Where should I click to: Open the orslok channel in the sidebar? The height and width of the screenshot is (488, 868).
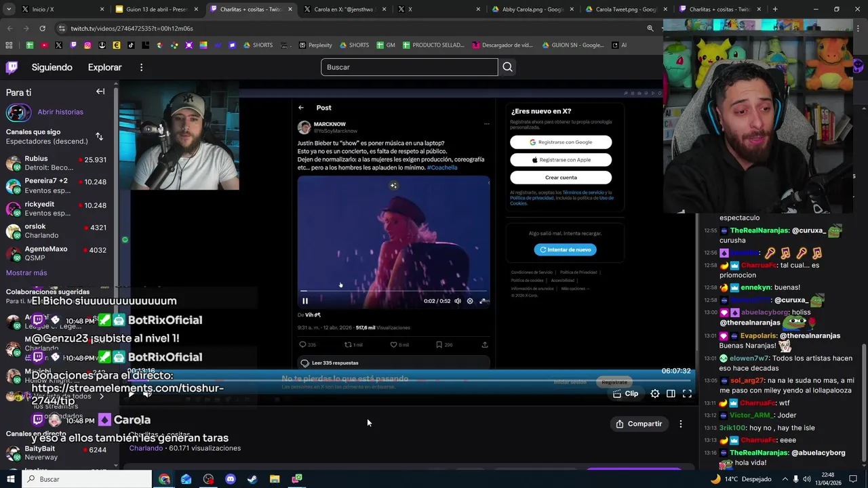[57, 231]
